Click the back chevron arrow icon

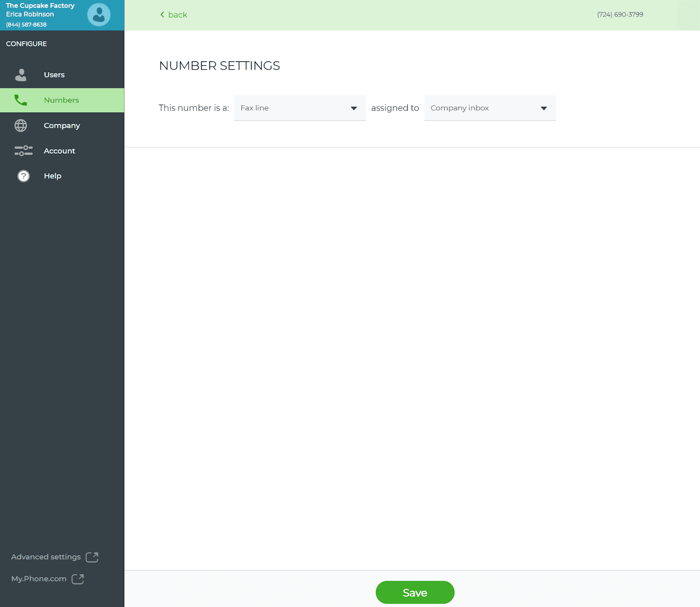pos(162,14)
